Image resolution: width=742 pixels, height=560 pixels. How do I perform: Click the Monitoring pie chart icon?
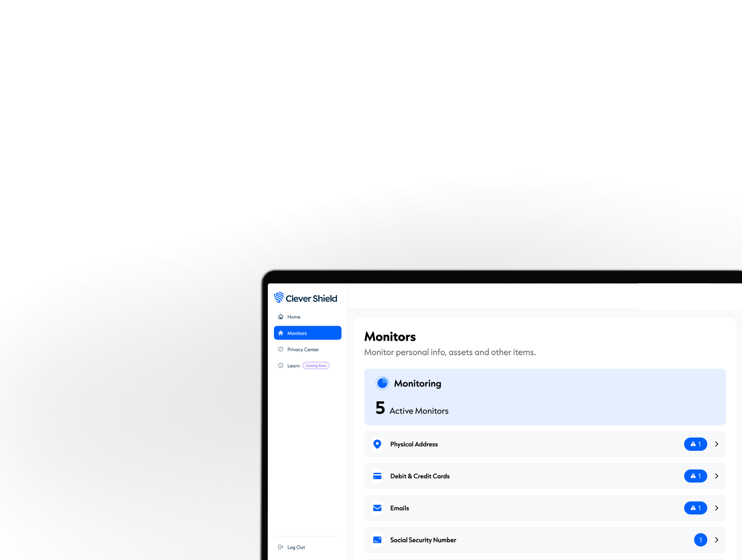click(x=382, y=383)
